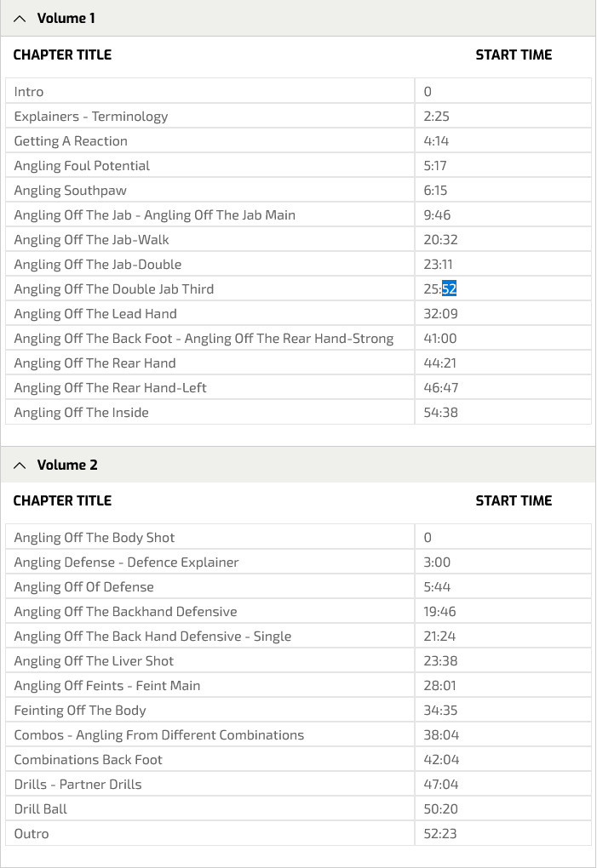The height and width of the screenshot is (868, 597).
Task: Click the 25:52 start time cell
Action: [x=502, y=289]
